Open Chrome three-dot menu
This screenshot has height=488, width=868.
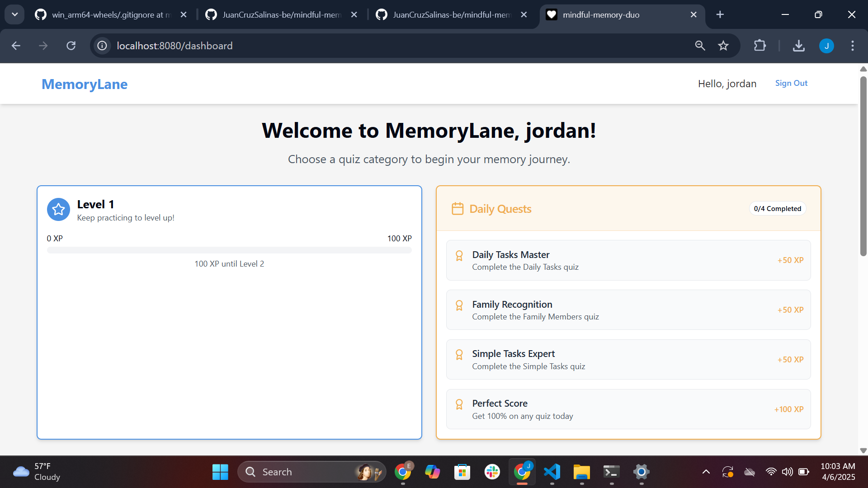853,46
